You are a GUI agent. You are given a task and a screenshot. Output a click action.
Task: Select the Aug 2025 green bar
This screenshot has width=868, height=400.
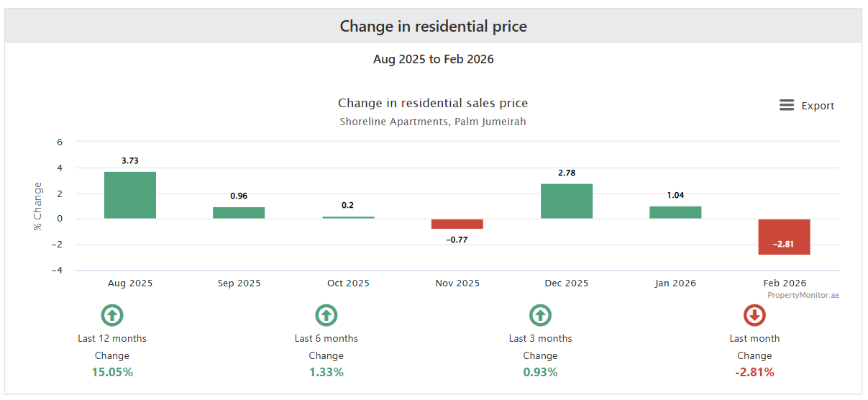(130, 195)
